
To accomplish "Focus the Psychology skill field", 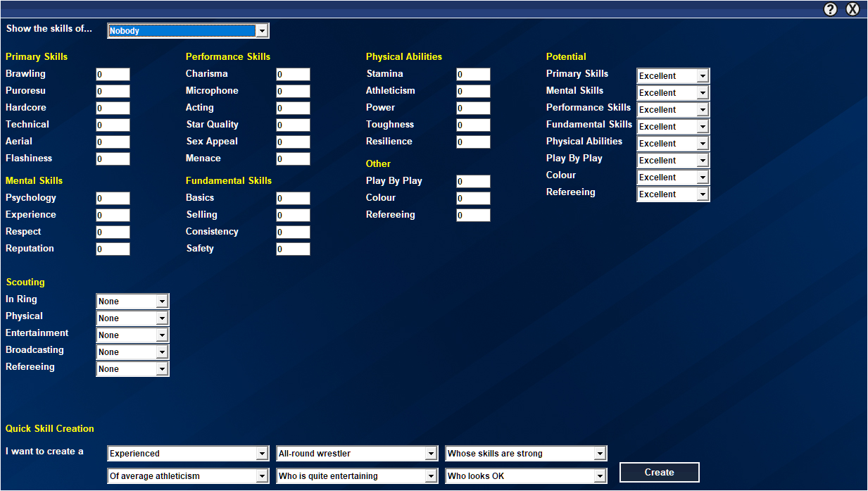I will [x=113, y=199].
